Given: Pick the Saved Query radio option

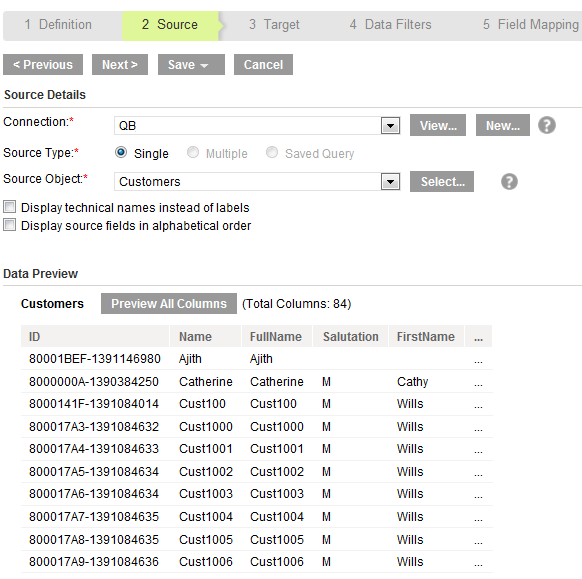Looking at the screenshot, I should click(x=272, y=152).
